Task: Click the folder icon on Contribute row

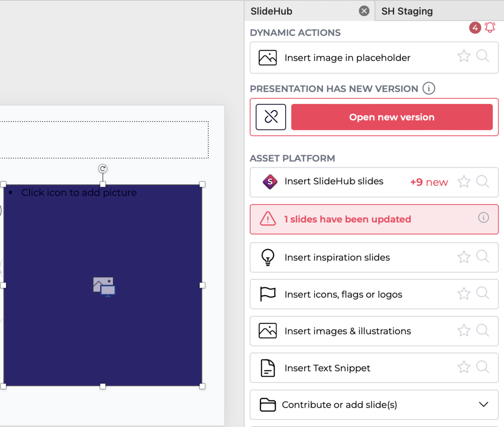Action: [x=267, y=405]
